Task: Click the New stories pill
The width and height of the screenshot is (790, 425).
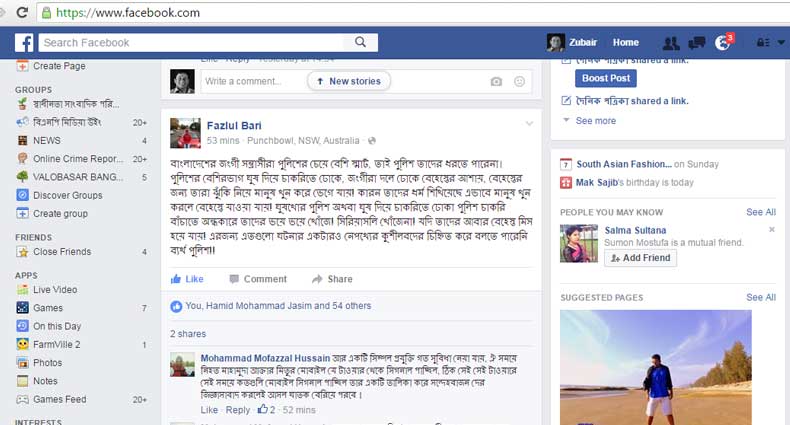Action: pyautogui.click(x=348, y=81)
